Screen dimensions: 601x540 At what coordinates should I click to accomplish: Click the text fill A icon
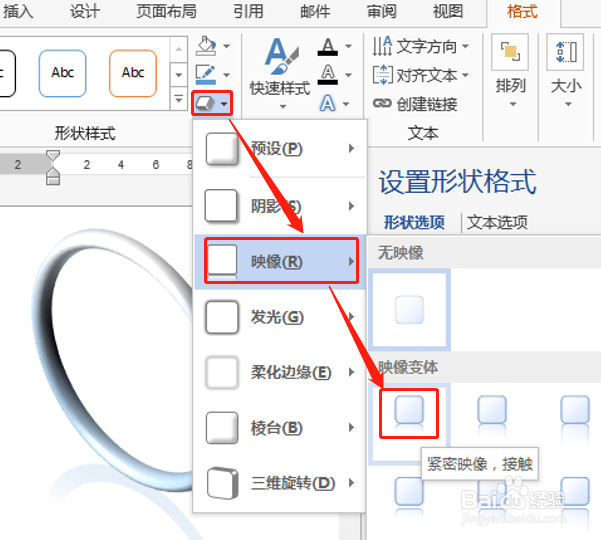tap(328, 46)
